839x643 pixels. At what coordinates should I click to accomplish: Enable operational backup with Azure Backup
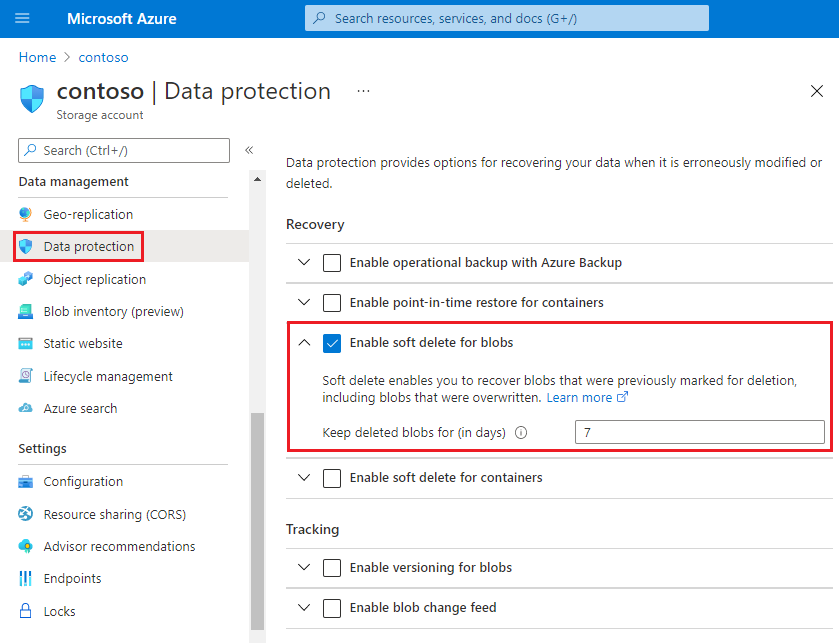coord(332,262)
